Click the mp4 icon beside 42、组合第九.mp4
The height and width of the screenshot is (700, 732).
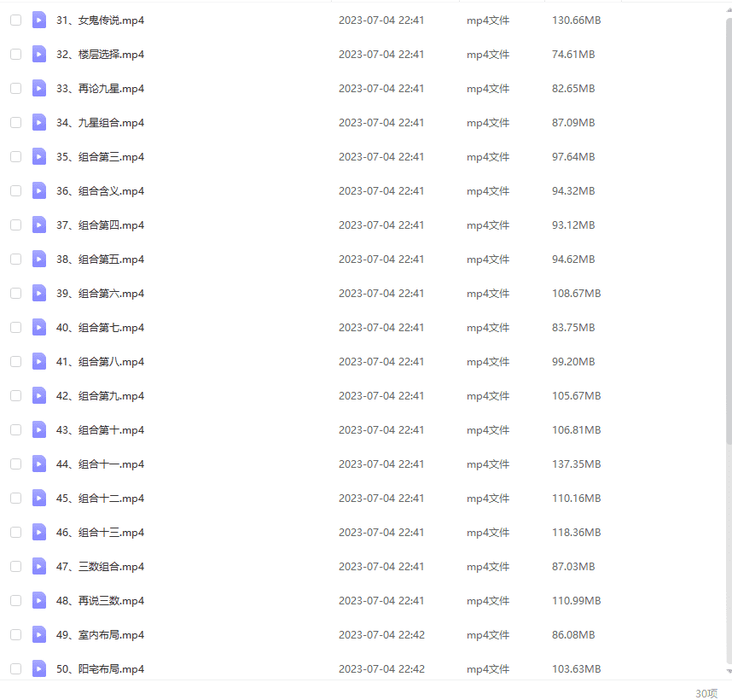39,395
